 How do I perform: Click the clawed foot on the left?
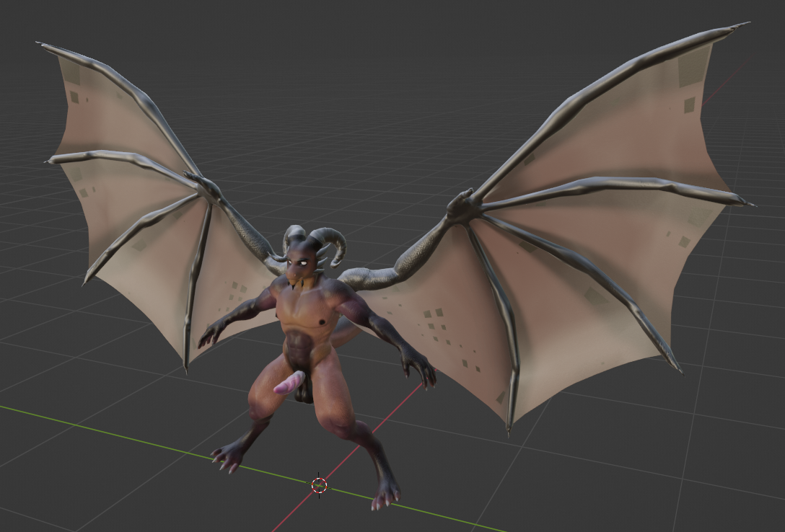coord(228,457)
